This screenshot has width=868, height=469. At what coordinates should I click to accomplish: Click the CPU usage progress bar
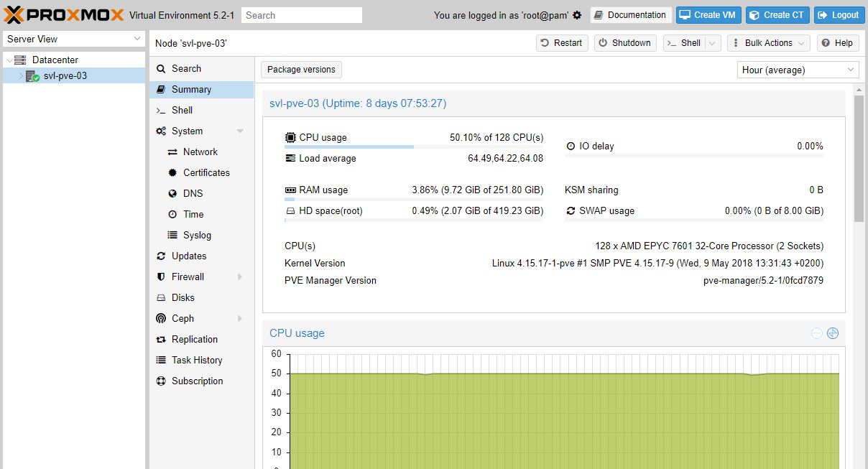coord(414,147)
